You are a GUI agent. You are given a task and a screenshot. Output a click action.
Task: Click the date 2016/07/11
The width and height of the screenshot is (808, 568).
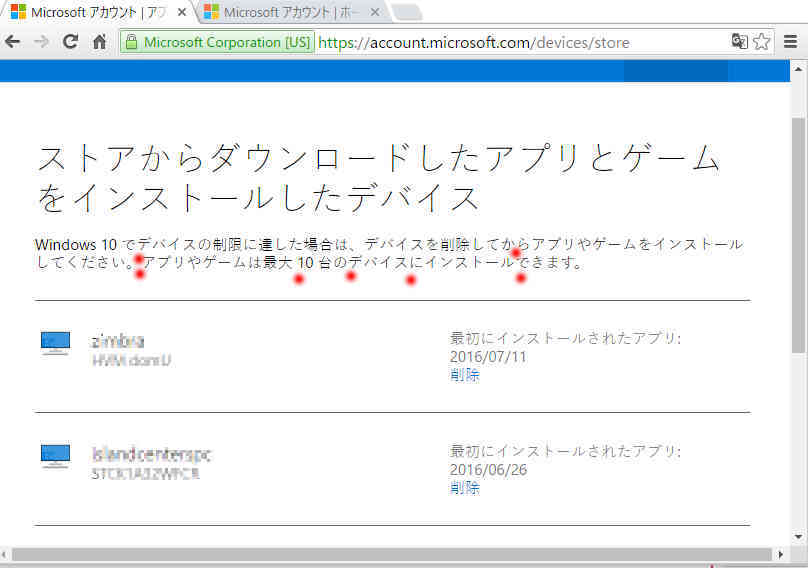coord(488,357)
